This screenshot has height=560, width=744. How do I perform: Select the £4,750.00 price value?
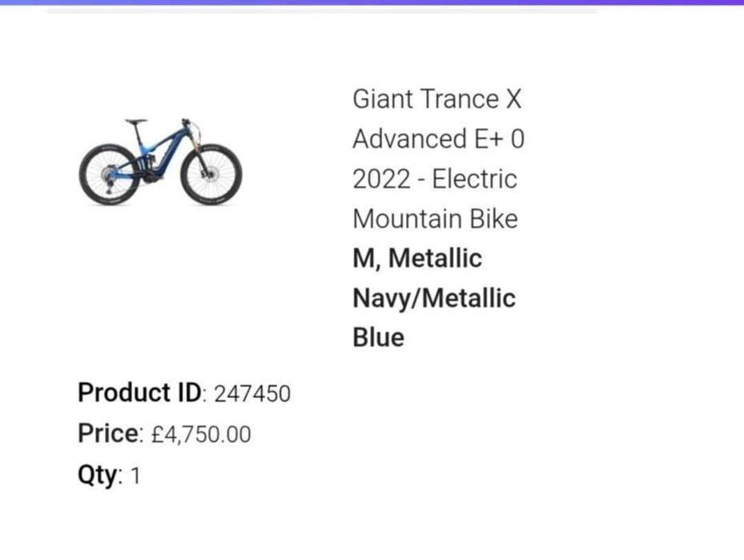tap(200, 435)
